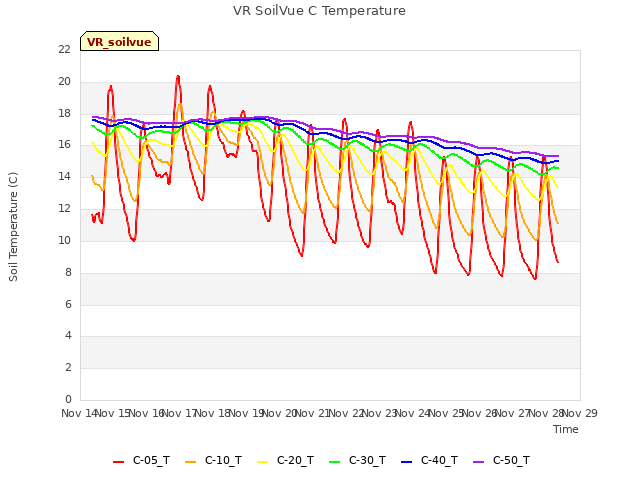This screenshot has height=480, width=640.
Task: Click the red C-05_T legend swatch
Action: [118, 462]
